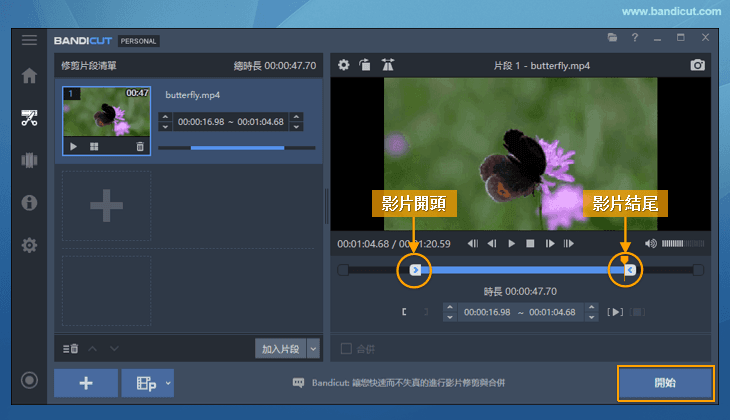This screenshot has width=730, height=420.
Task: Open the hamburger menu
Action: point(29,40)
